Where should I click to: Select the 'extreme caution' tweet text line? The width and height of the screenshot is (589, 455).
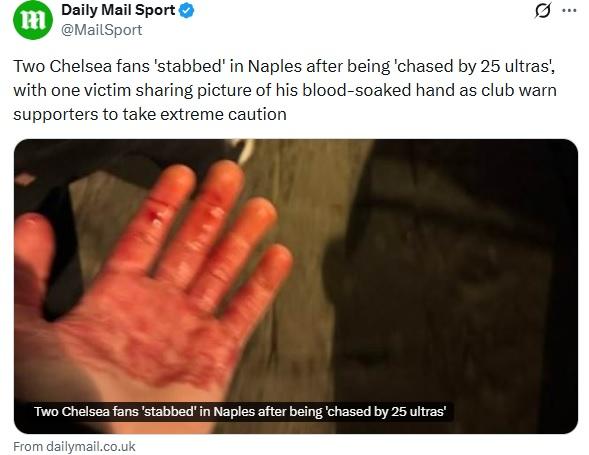point(150,114)
